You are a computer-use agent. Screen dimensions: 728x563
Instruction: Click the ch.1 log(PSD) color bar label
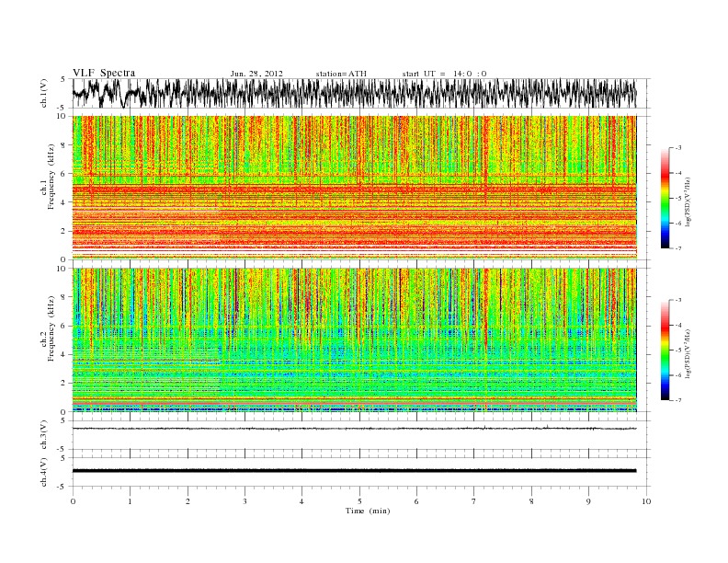(x=688, y=201)
